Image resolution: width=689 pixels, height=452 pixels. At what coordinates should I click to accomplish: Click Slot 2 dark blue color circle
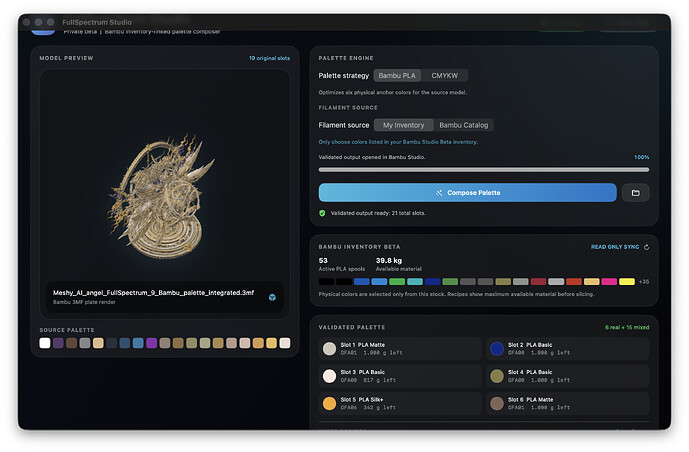497,349
